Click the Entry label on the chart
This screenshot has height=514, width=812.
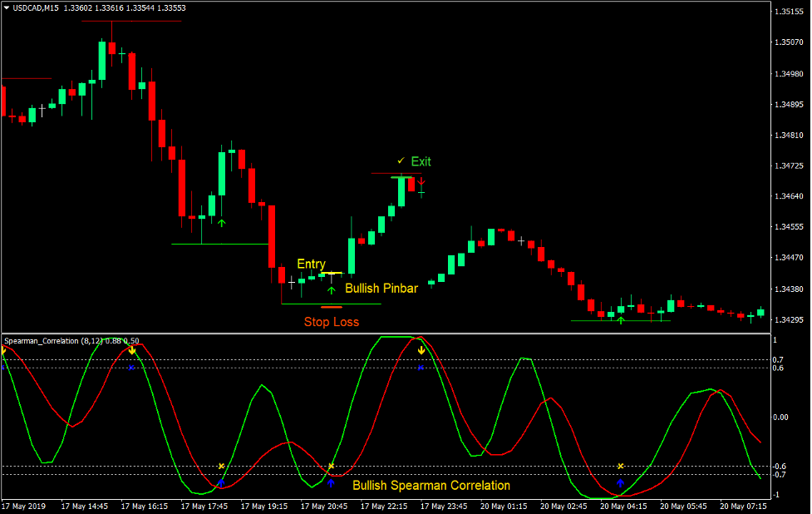(311, 264)
